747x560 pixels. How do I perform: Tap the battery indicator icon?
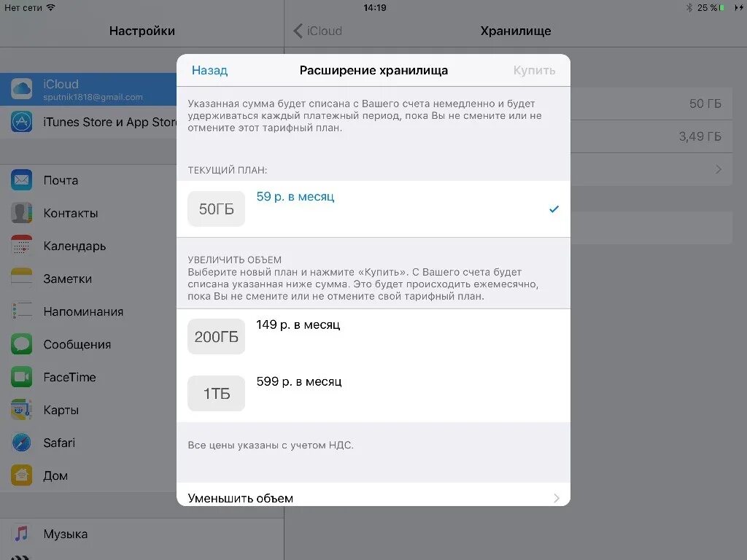[722, 7]
